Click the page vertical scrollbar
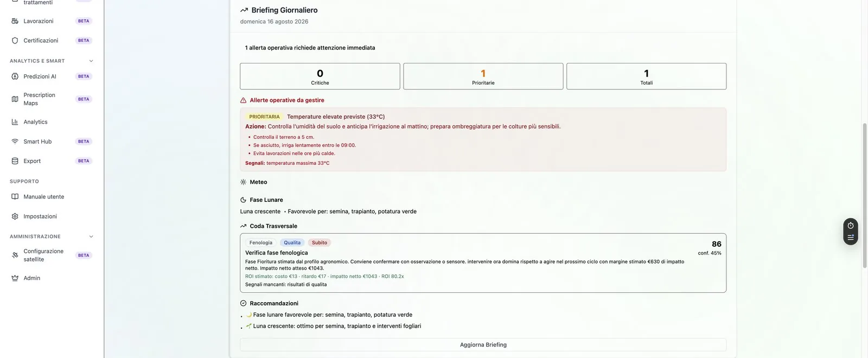Viewport: 868px width, 358px height. point(865,195)
